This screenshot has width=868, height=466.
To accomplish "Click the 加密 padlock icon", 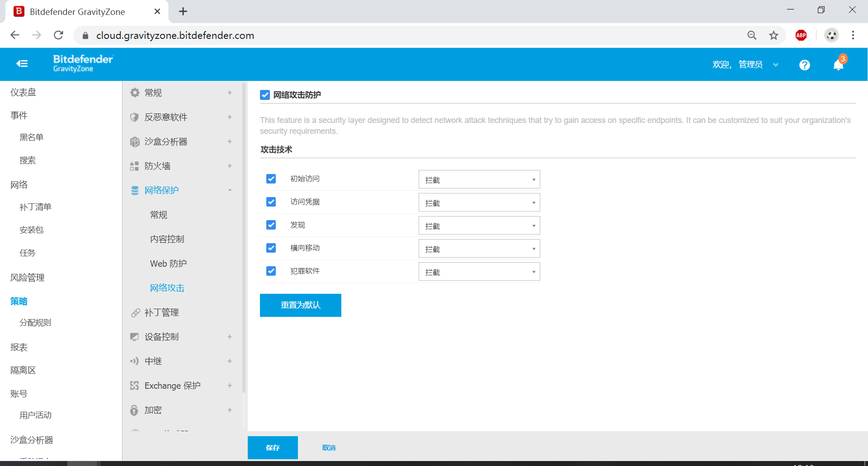I will pos(134,410).
